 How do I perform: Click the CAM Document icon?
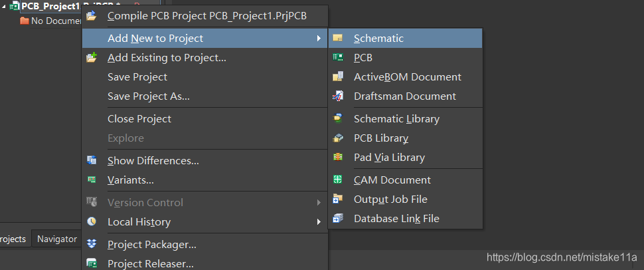click(x=338, y=180)
